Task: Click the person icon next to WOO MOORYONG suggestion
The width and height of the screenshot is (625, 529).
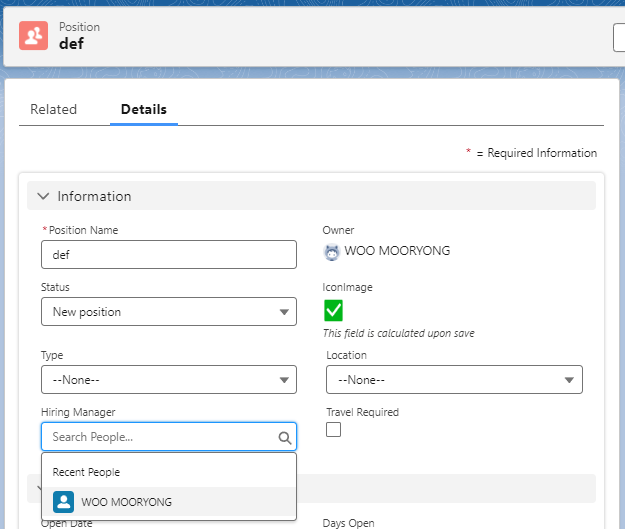Action: point(63,502)
